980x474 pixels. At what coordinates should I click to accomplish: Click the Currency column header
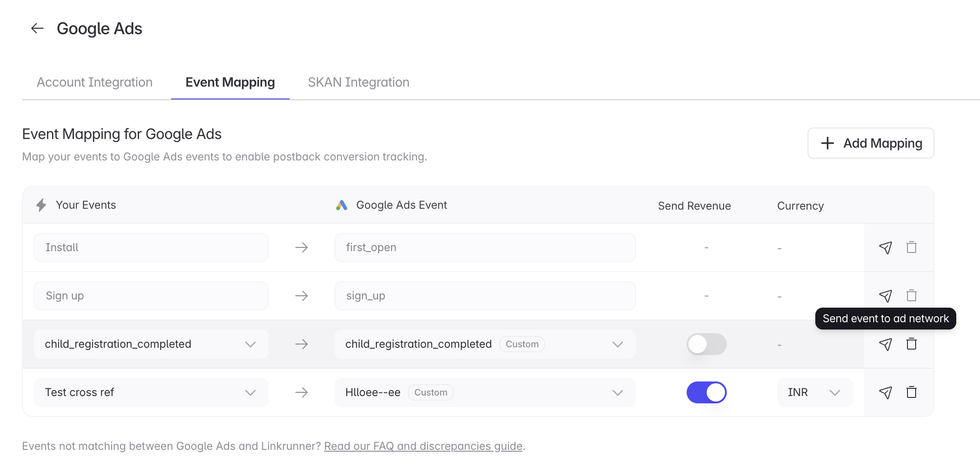point(800,206)
